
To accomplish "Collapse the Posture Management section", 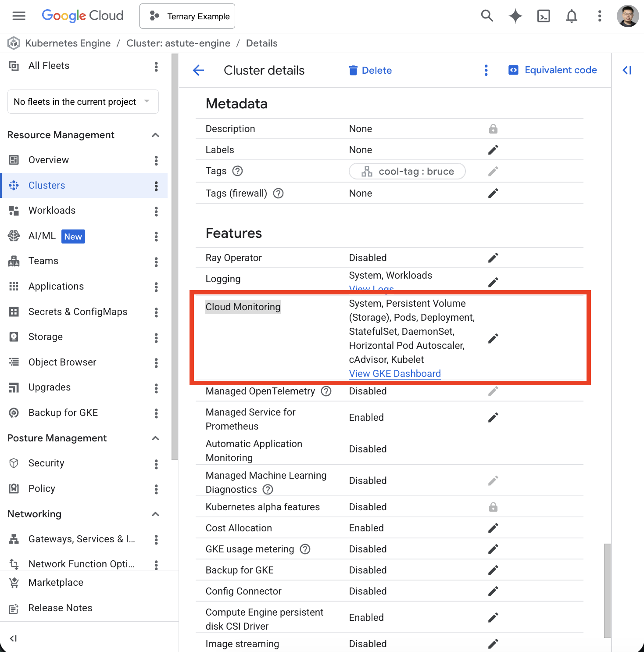I will (155, 438).
